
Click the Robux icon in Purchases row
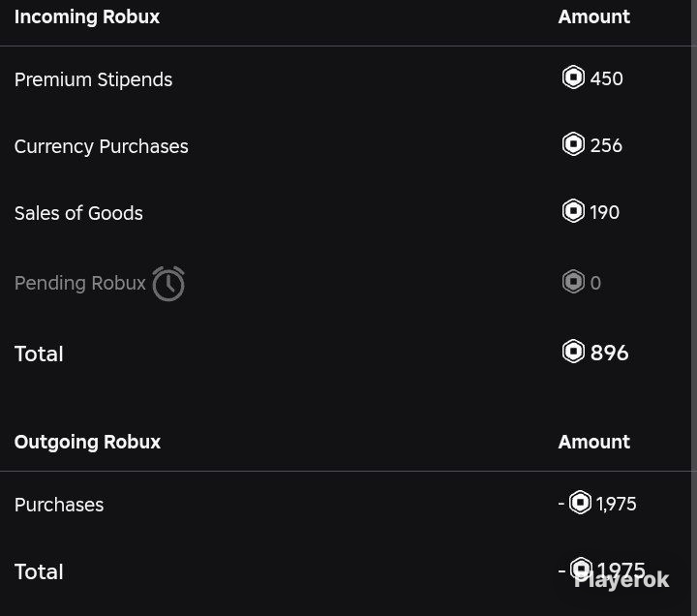[580, 503]
